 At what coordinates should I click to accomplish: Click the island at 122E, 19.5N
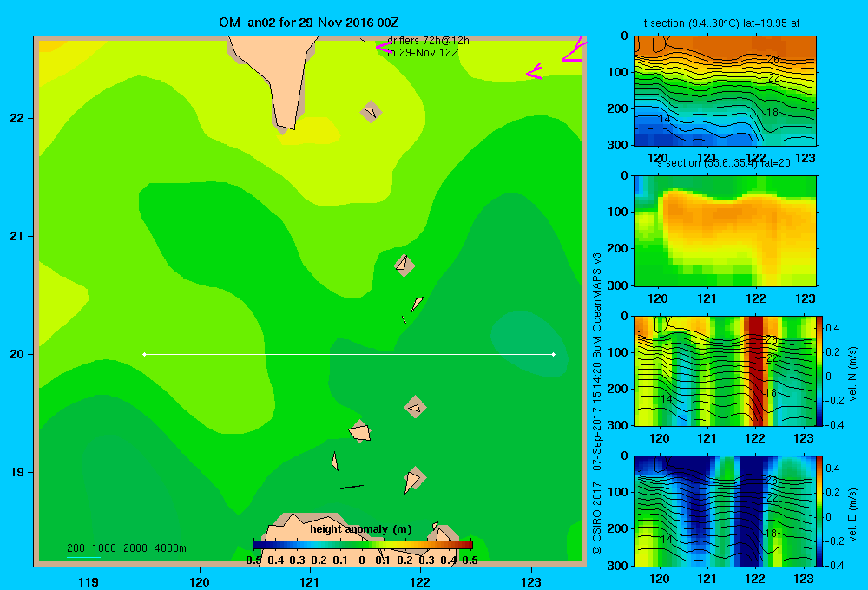click(x=415, y=407)
